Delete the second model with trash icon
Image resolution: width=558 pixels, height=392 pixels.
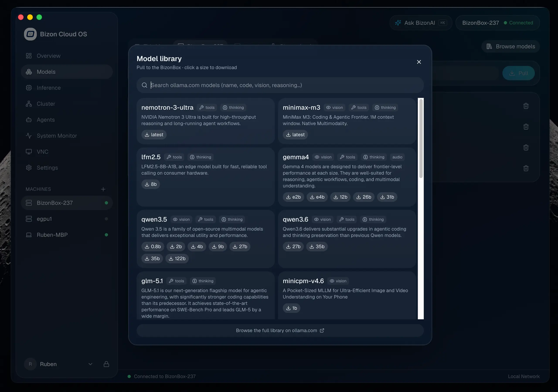(526, 127)
